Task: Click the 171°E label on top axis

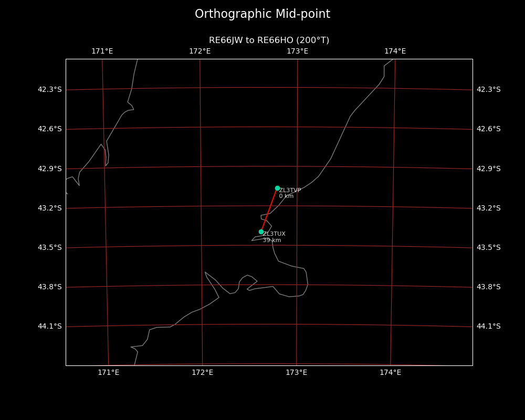Action: tap(102, 51)
